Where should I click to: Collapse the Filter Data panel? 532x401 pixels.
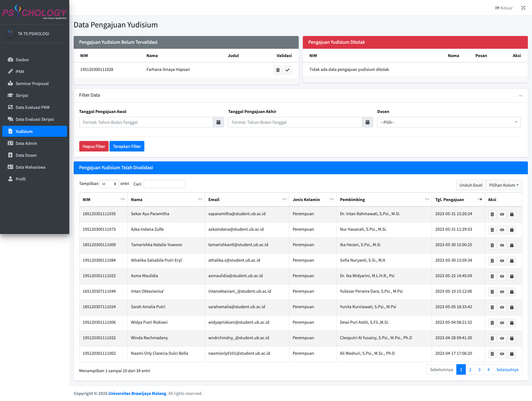point(520,96)
